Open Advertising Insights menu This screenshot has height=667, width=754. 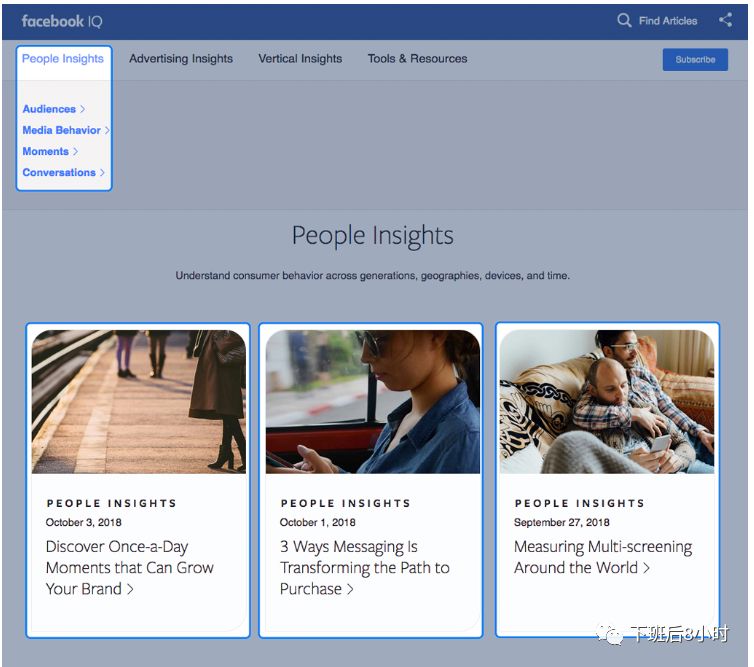[181, 59]
